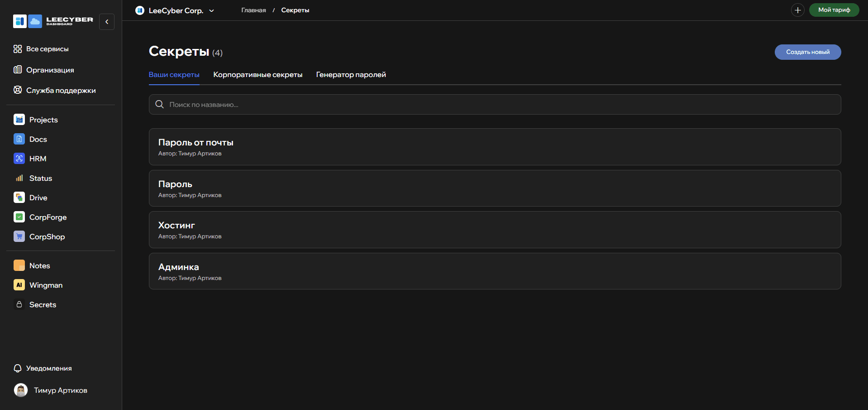
Task: Open the HRM module icon
Action: pos(19,159)
